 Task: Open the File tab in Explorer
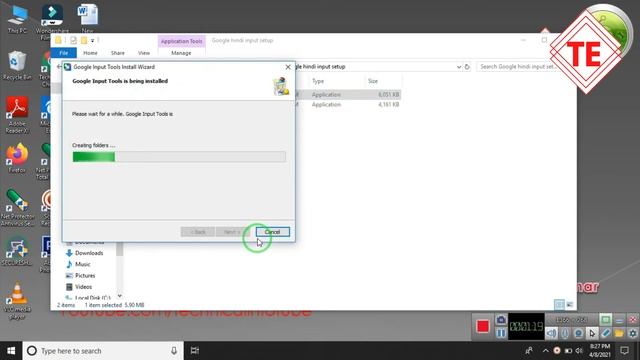[x=64, y=53]
